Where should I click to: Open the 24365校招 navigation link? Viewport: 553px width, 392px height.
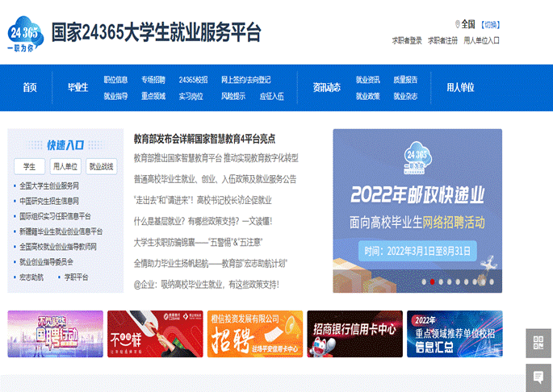tap(193, 80)
